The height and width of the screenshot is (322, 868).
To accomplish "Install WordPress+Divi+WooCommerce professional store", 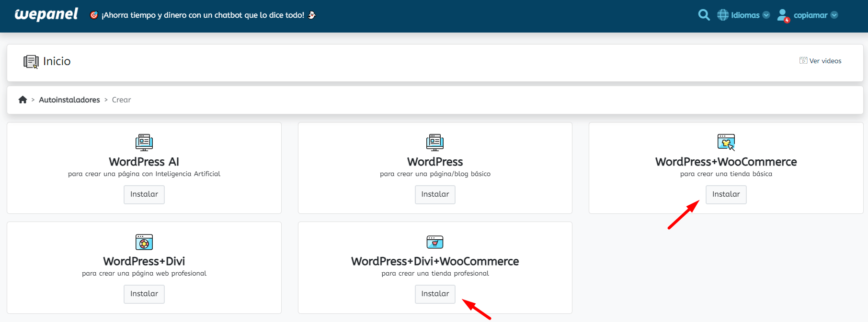I will [x=435, y=294].
